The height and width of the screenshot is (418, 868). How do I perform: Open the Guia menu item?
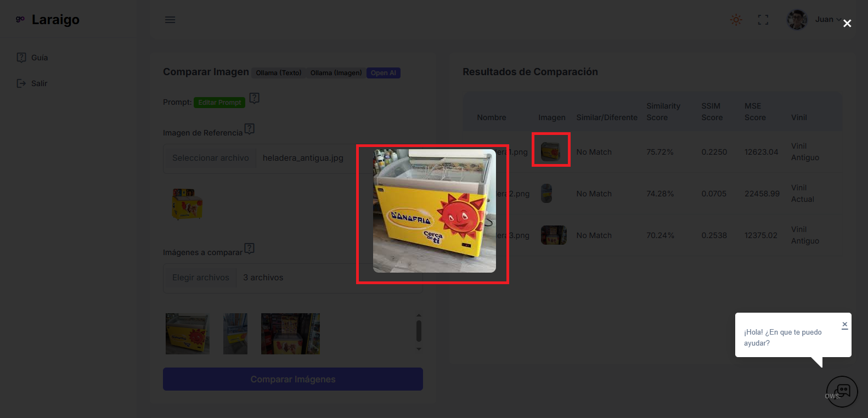pos(39,58)
